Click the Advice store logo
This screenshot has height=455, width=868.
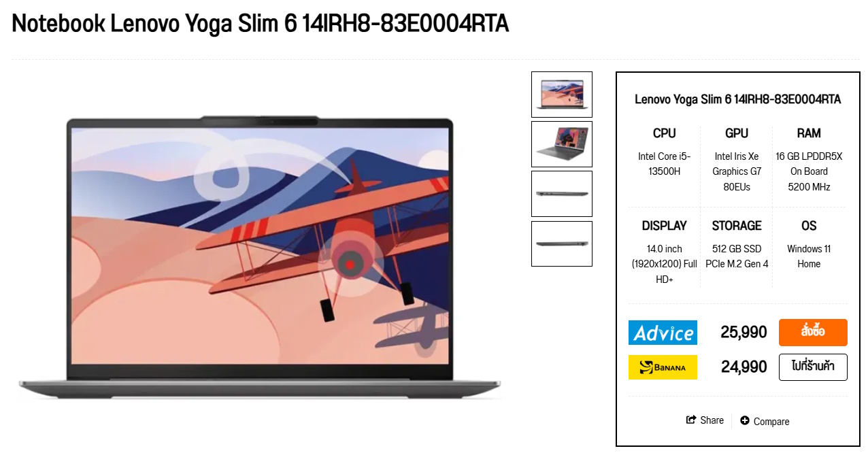coord(663,333)
